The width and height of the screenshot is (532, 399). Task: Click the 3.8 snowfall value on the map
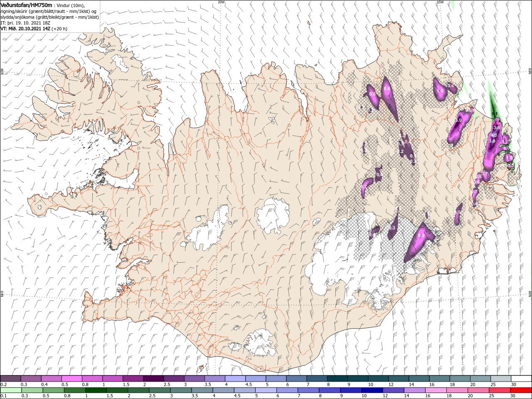coord(496,127)
